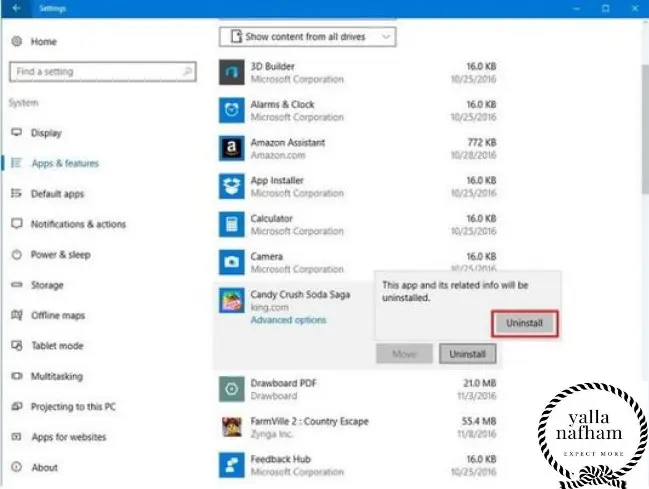The image size is (649, 489).
Task: Click Candy Crush Soda Saga title text
Action: click(300, 294)
